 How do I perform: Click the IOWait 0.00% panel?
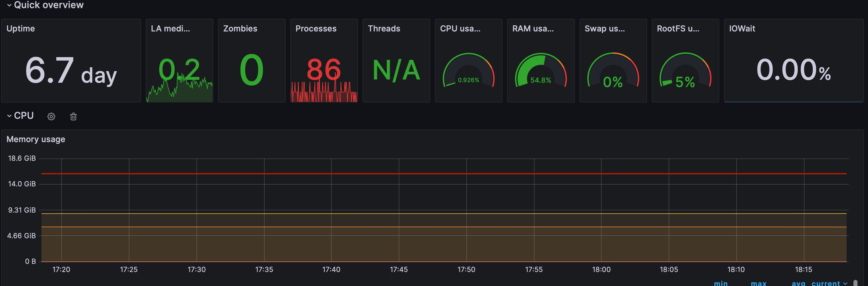[x=794, y=61]
